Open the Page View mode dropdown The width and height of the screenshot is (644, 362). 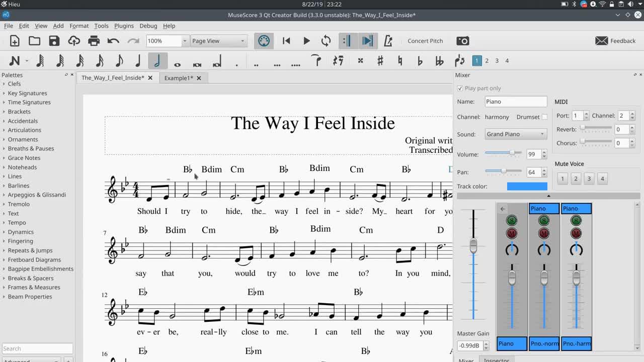click(x=219, y=41)
